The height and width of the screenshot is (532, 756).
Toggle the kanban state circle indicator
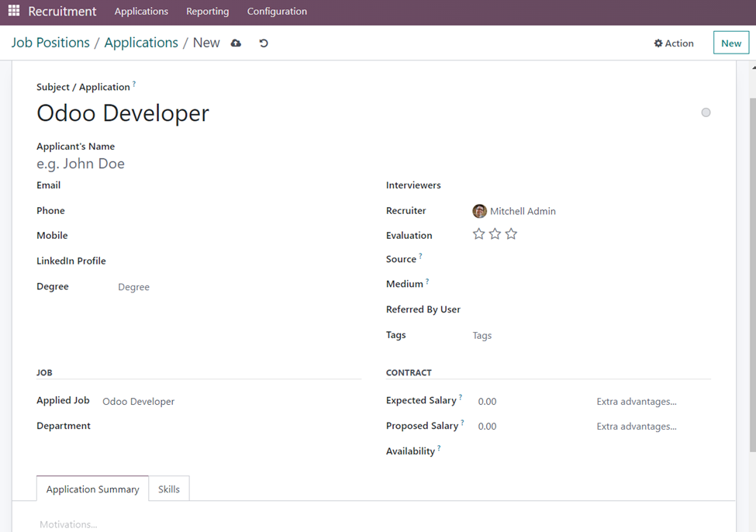pyautogui.click(x=706, y=112)
